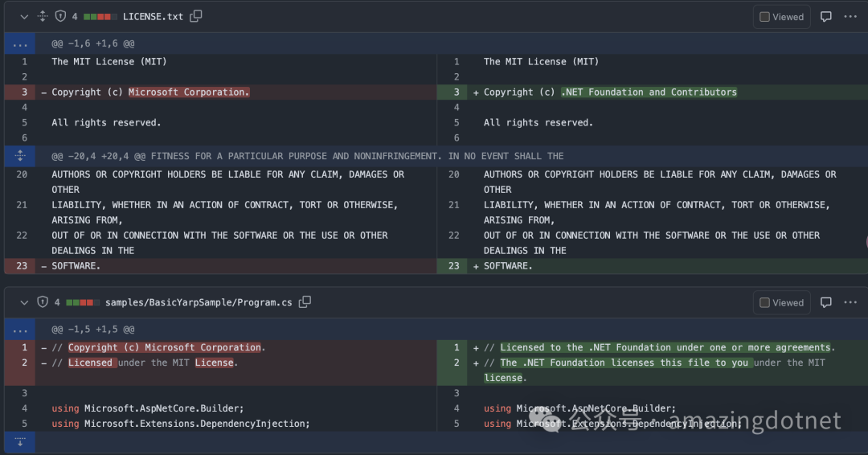Click the "@@ -1,6 +1,6 @@" hunk header
The height and width of the screenshot is (455, 868).
point(93,43)
